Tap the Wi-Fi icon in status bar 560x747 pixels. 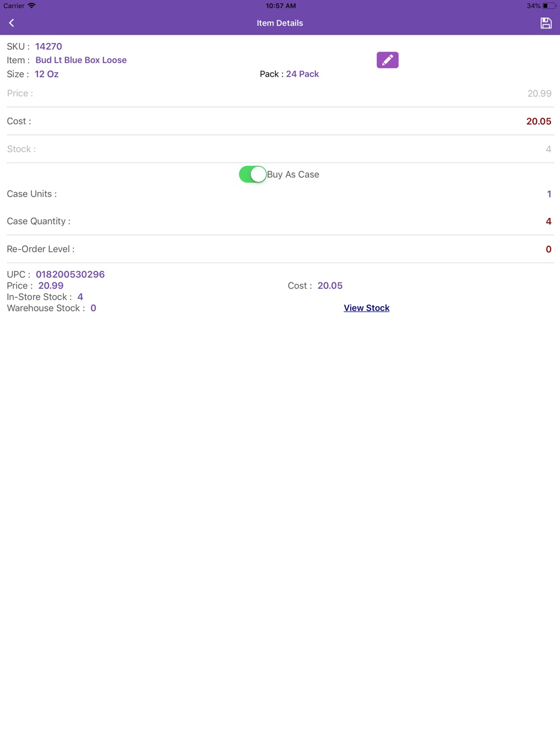pyautogui.click(x=31, y=6)
